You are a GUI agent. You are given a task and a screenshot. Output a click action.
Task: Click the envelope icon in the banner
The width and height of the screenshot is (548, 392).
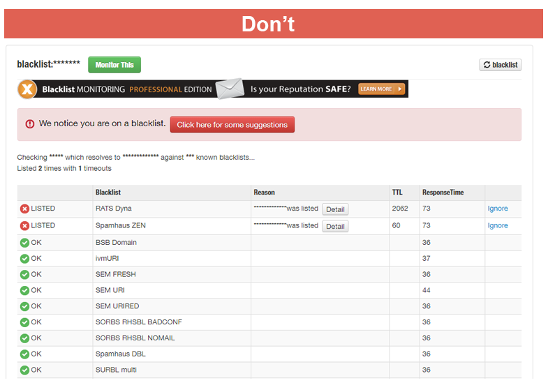[x=230, y=89]
